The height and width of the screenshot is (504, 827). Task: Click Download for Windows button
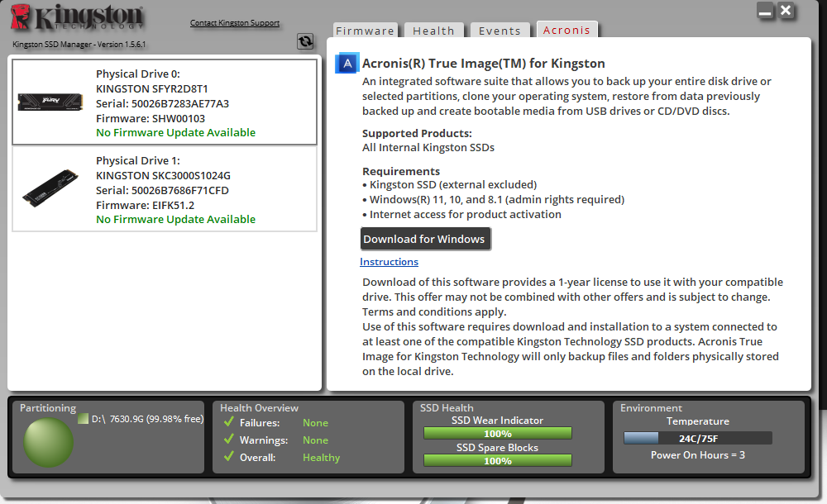tap(424, 239)
